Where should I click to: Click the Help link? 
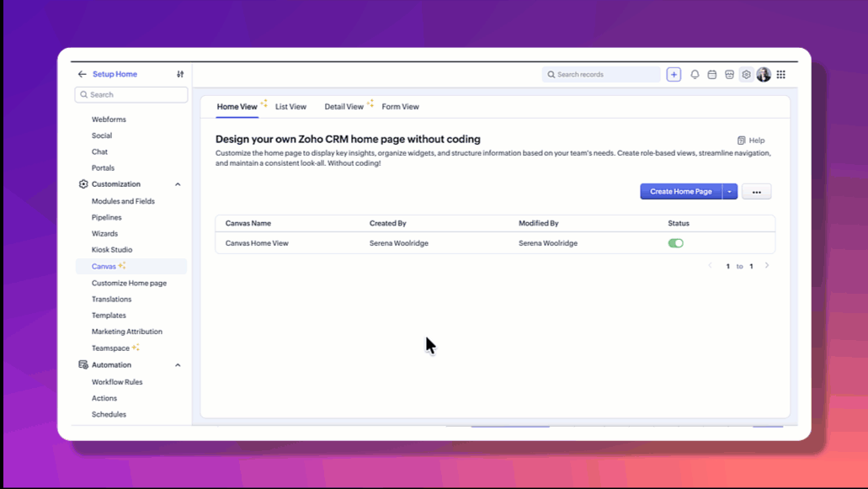point(751,141)
